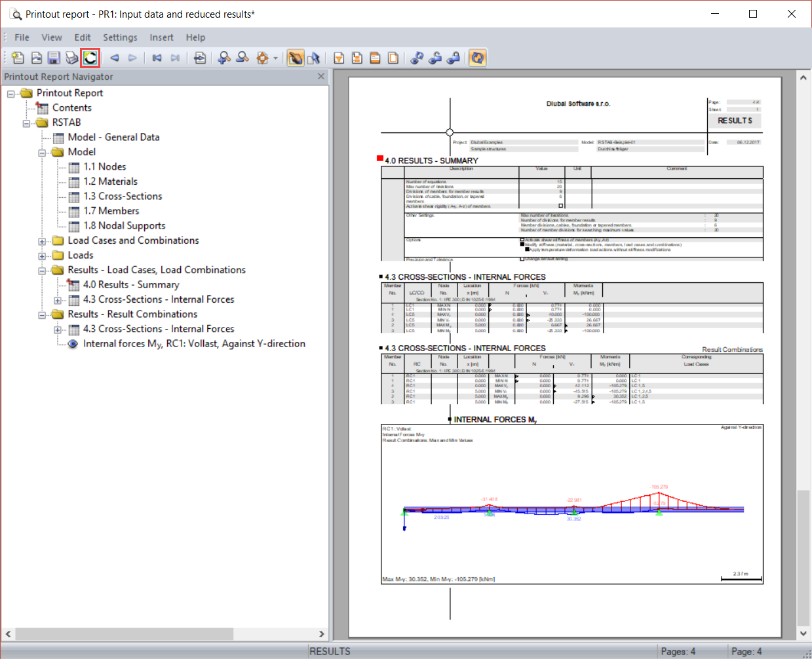Expand the Loads folder
Viewport: 812px width, 659px height.
[x=41, y=255]
